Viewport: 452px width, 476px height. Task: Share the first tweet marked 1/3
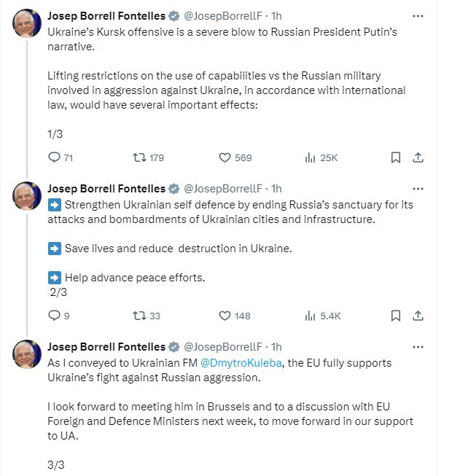[x=418, y=157]
